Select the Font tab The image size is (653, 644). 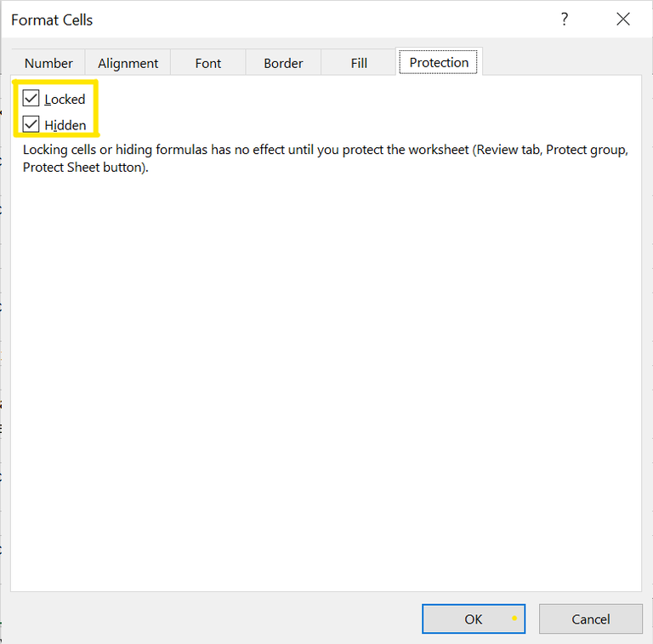[207, 63]
